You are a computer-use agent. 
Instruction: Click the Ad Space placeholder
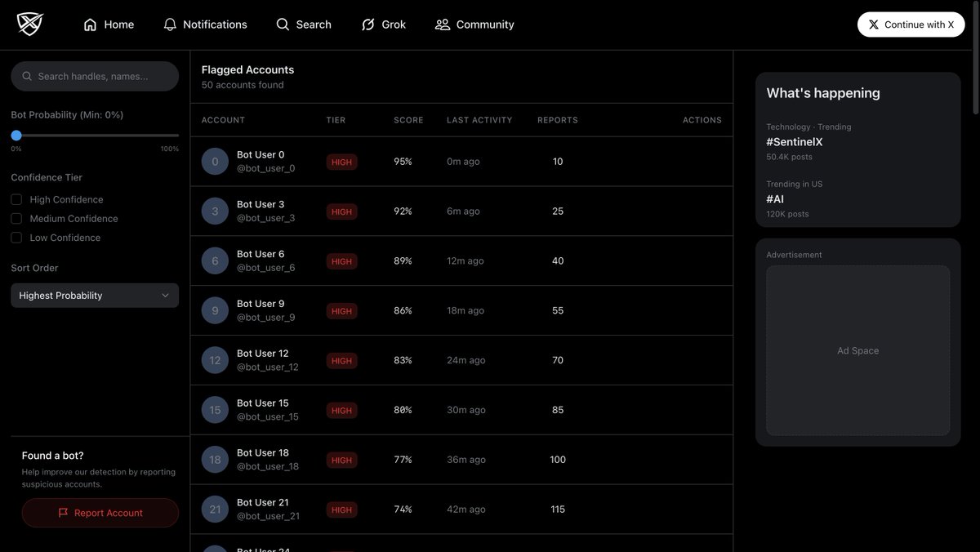[x=857, y=350]
